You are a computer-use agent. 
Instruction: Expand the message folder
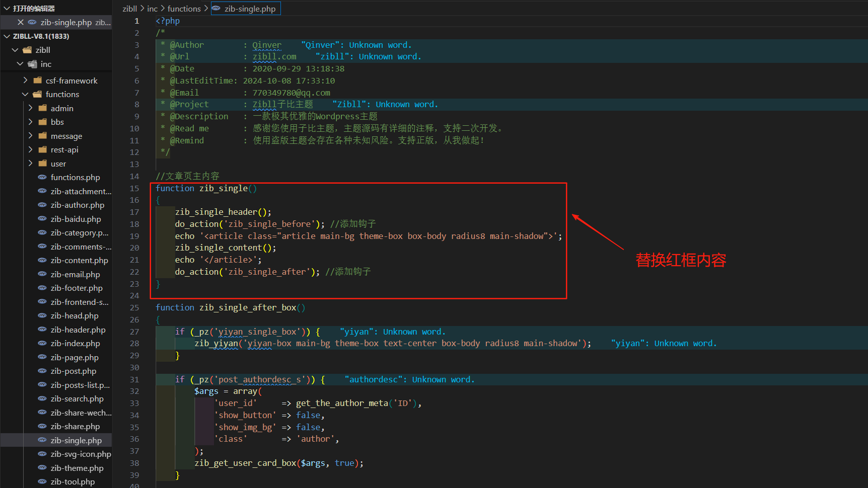click(x=30, y=136)
